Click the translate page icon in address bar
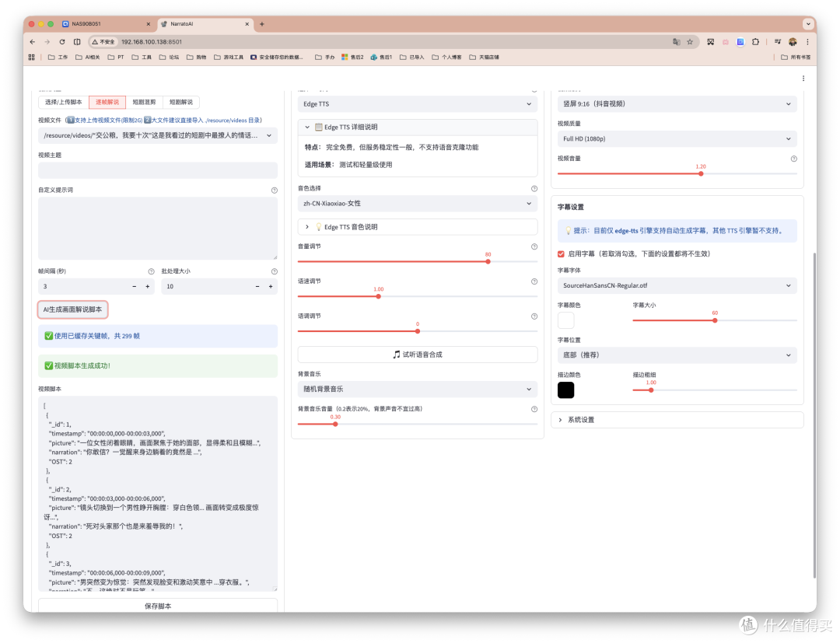 point(676,42)
